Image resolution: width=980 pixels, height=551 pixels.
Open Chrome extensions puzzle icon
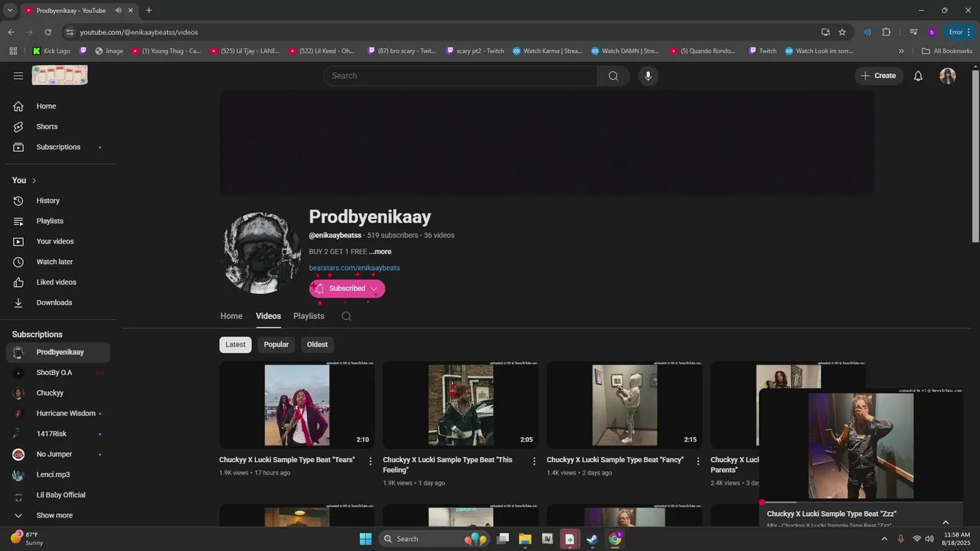887,32
